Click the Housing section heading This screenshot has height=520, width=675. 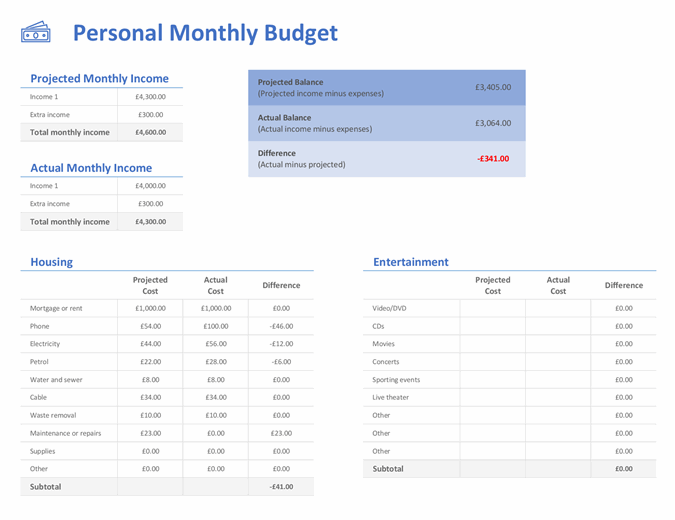(51, 262)
